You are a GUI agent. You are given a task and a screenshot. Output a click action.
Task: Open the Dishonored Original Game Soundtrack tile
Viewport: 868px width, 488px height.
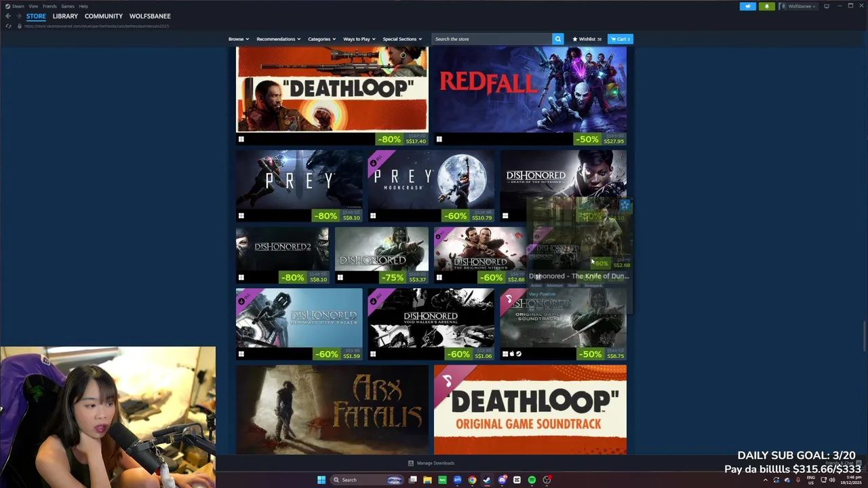point(563,325)
